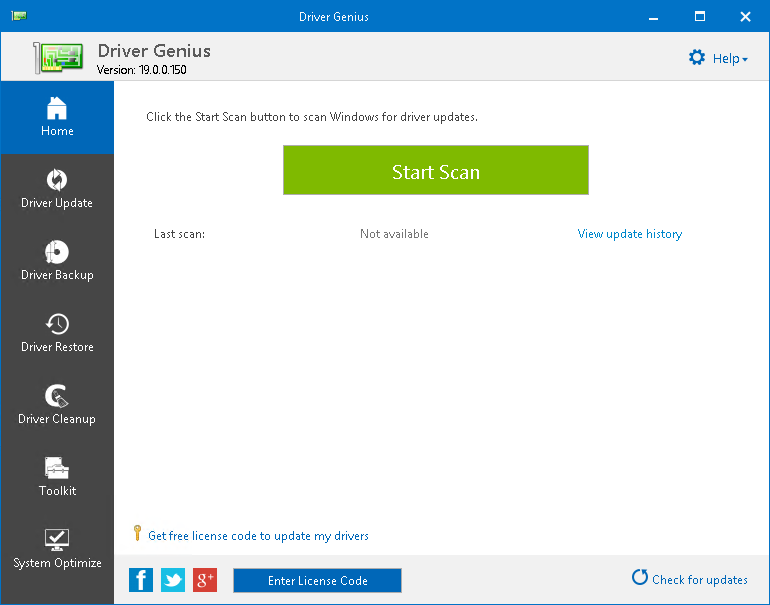
Task: Click the 'Not available' last scan value
Action: tap(394, 234)
